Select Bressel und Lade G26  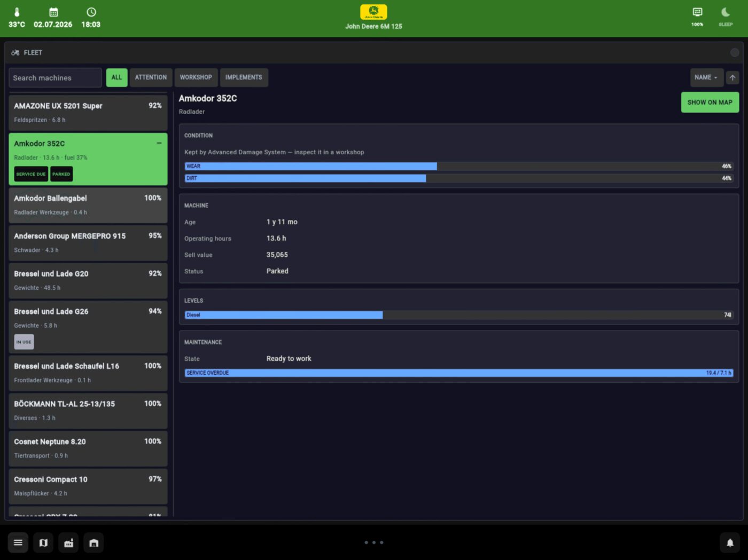[x=88, y=327]
